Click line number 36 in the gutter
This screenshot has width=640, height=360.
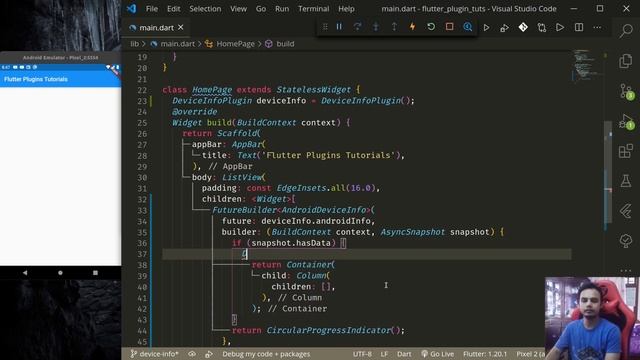[142, 243]
